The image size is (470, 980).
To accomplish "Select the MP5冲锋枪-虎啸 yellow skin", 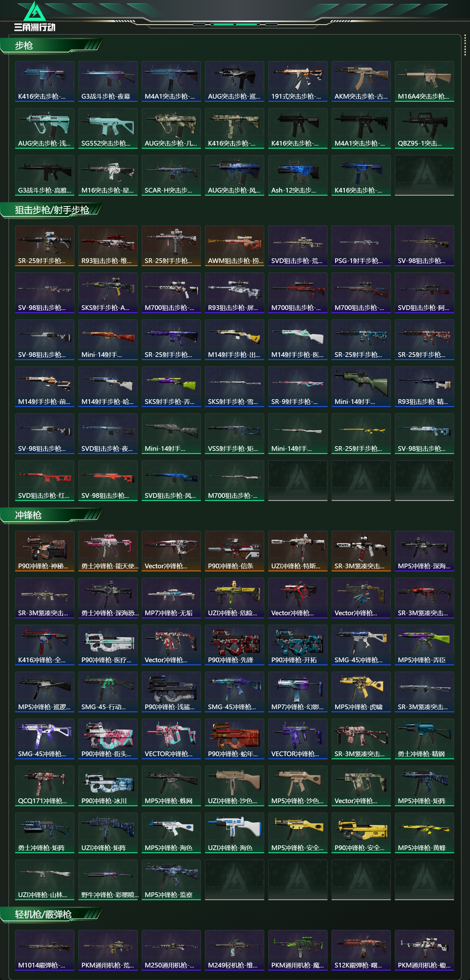I will click(x=361, y=692).
